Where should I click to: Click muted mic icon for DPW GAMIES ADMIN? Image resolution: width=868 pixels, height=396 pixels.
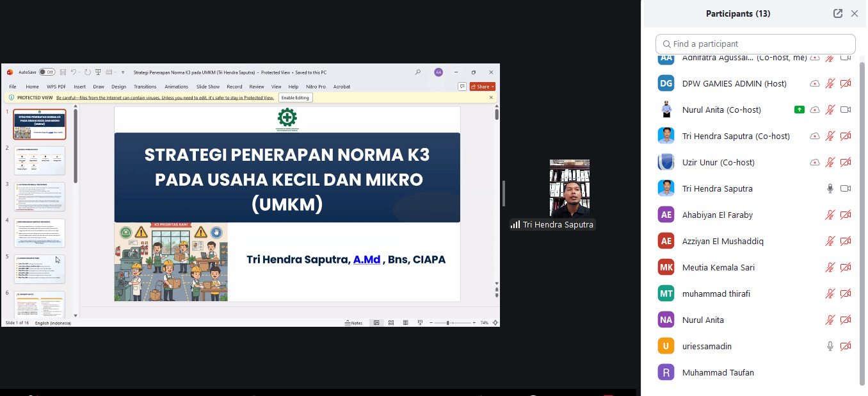pos(830,83)
